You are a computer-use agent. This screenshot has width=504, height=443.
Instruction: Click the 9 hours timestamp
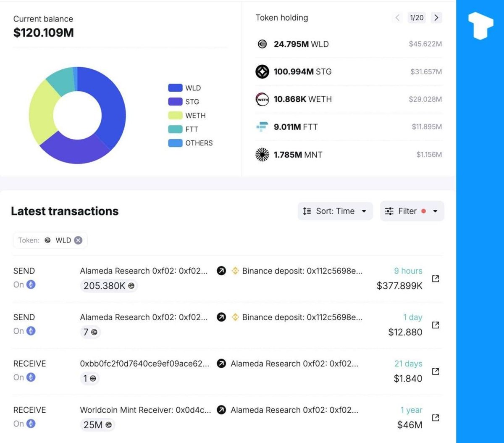point(408,271)
